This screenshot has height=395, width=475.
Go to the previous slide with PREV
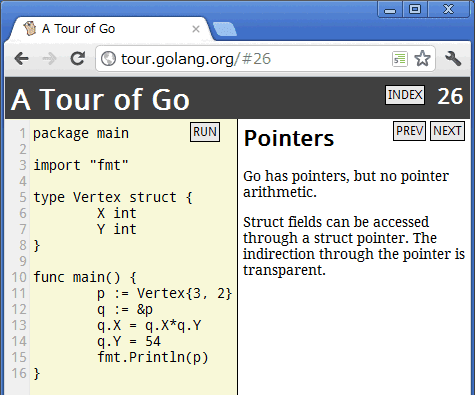(x=409, y=131)
